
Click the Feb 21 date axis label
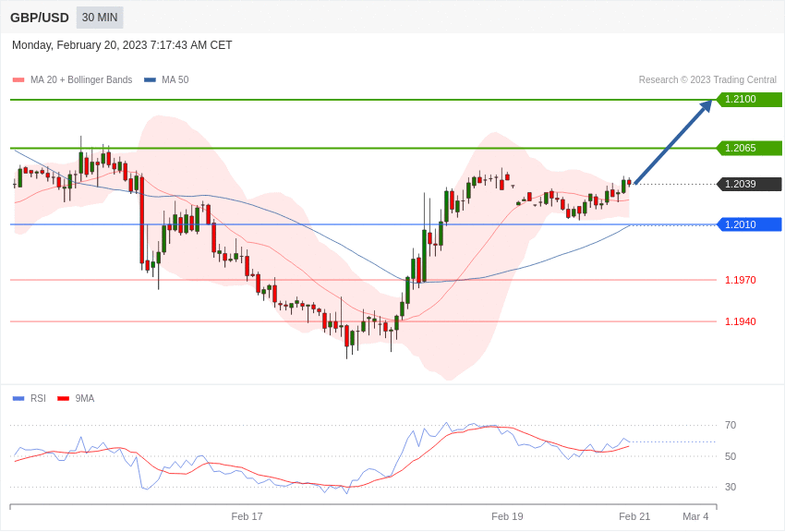pyautogui.click(x=634, y=516)
